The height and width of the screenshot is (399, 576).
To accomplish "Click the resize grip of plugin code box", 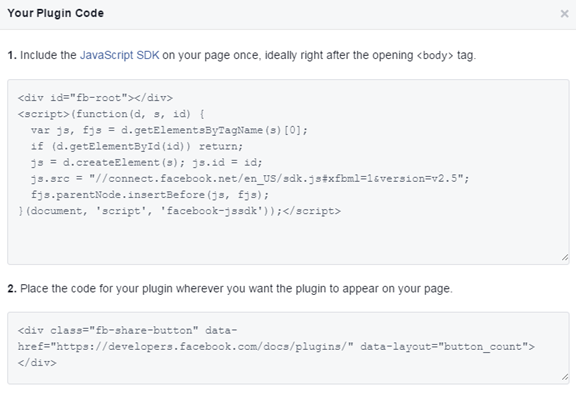I will tap(565, 377).
